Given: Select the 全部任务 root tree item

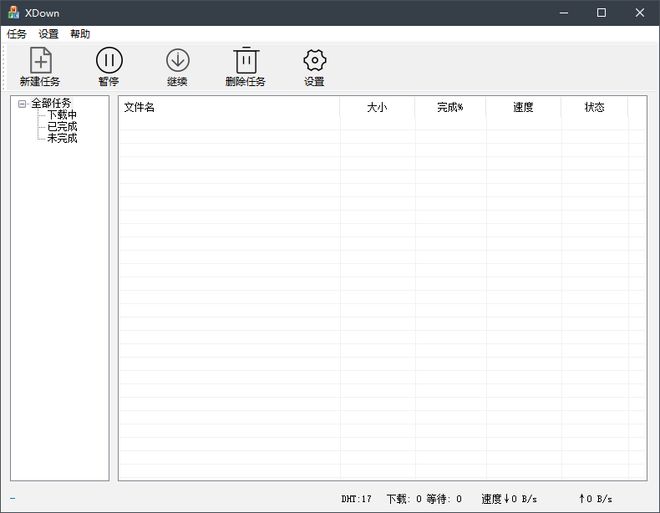Looking at the screenshot, I should pyautogui.click(x=51, y=103).
